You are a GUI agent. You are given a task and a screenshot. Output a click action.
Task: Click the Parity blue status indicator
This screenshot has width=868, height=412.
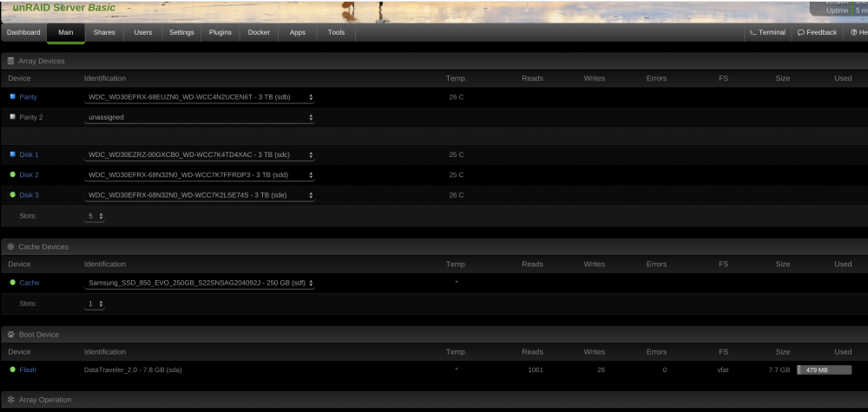click(13, 96)
